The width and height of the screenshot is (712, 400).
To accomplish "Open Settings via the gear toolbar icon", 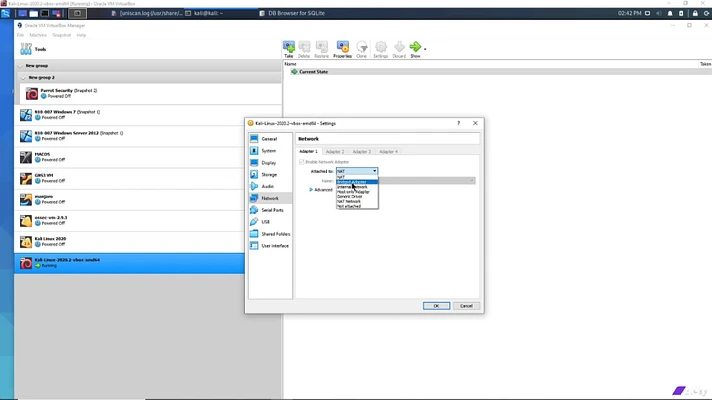I will pos(381,47).
